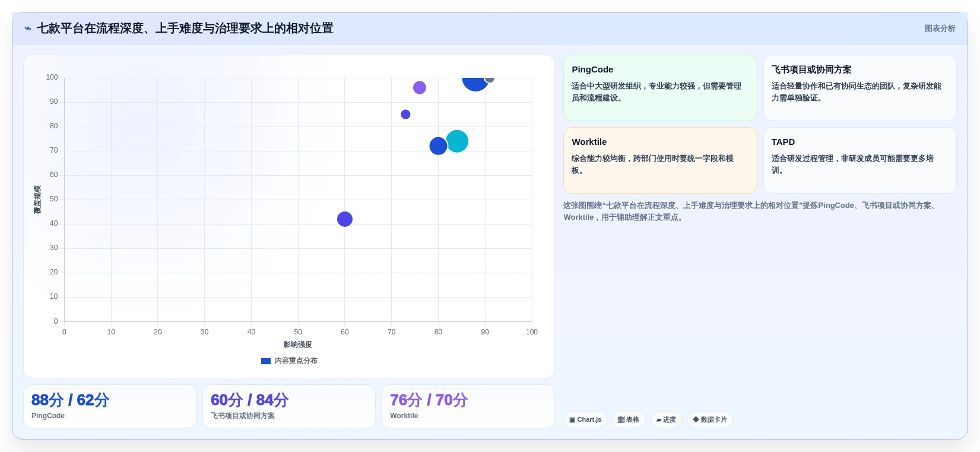Image resolution: width=980 pixels, height=452 pixels.
Task: Click the summary paragraph starting 这张图围绕
Action: pos(751,211)
